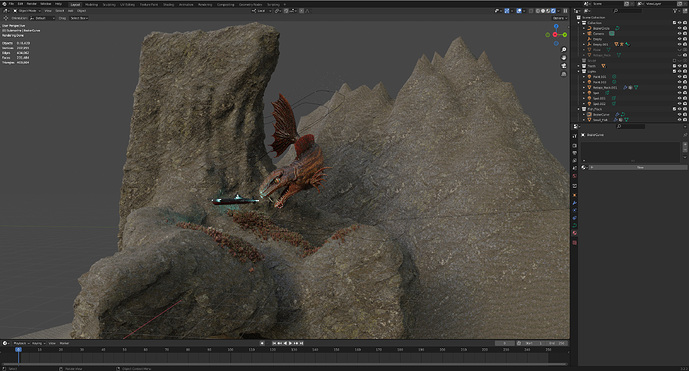Toggle the Snap magnet button
The height and width of the screenshot is (371, 689).
[286, 11]
